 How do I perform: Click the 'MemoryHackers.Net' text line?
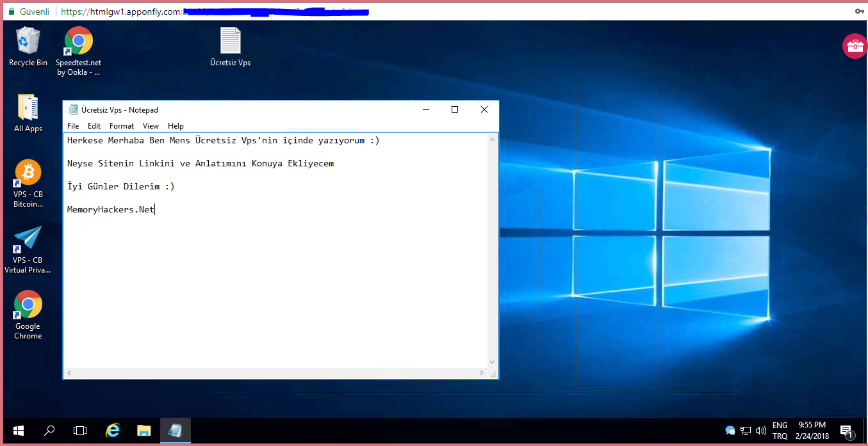click(111, 209)
